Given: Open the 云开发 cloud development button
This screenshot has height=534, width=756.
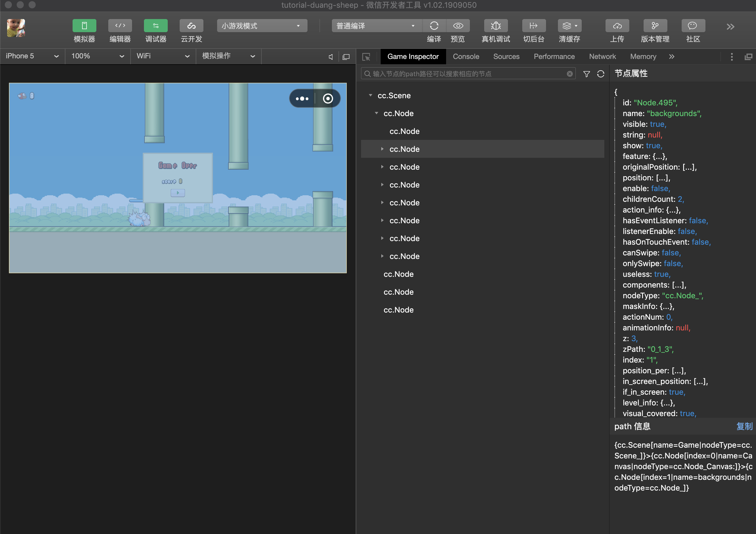Looking at the screenshot, I should tap(191, 26).
